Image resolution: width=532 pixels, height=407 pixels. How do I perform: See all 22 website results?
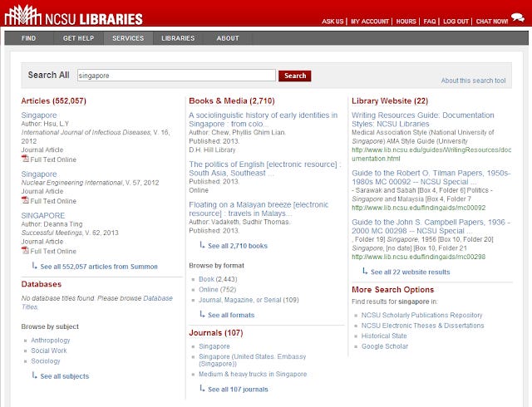pyautogui.click(x=410, y=272)
